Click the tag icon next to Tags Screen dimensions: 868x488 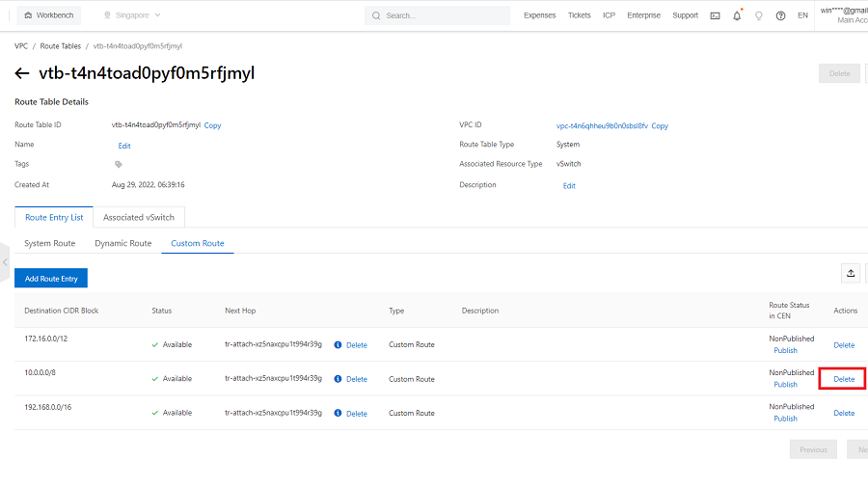click(x=119, y=165)
